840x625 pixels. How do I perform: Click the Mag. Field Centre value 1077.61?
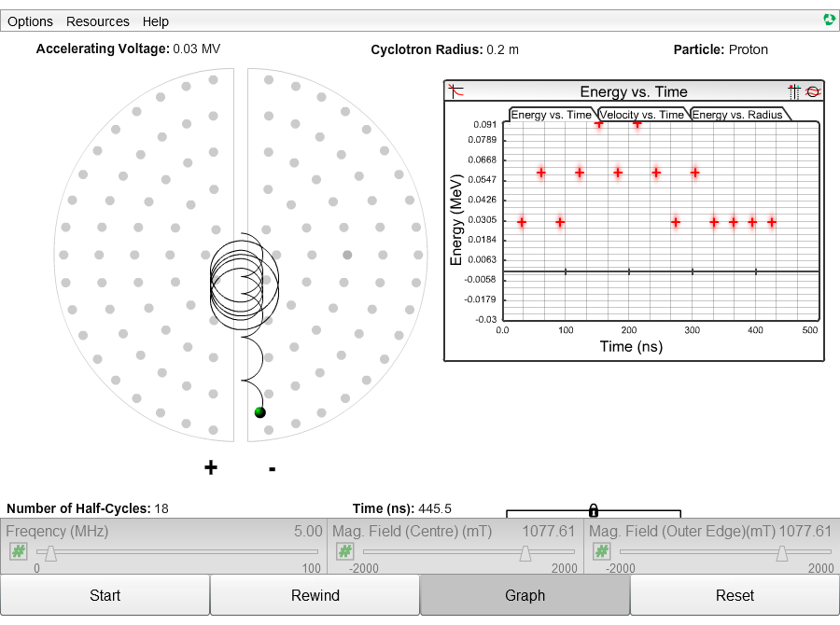[549, 531]
